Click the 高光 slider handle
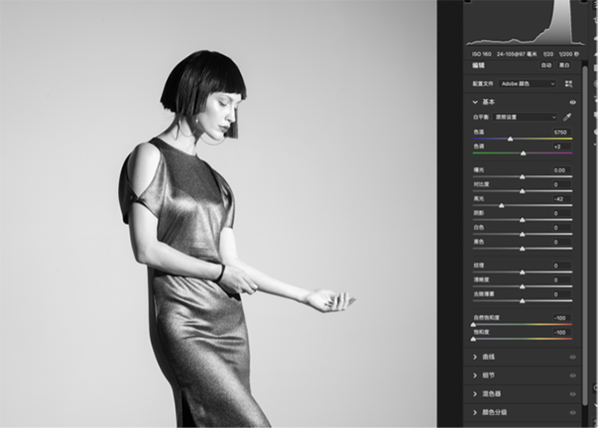600x430 pixels. tap(501, 205)
